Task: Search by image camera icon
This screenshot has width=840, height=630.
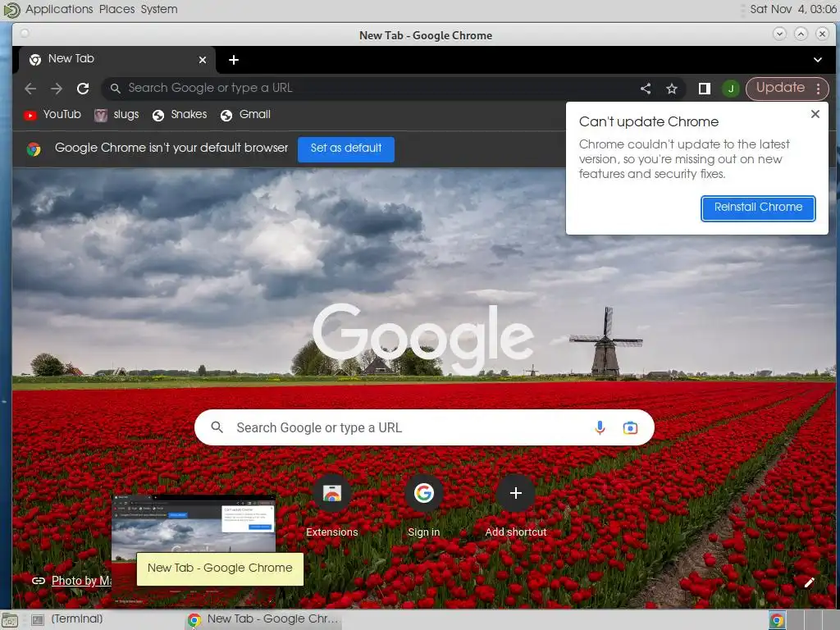Action: tap(630, 427)
